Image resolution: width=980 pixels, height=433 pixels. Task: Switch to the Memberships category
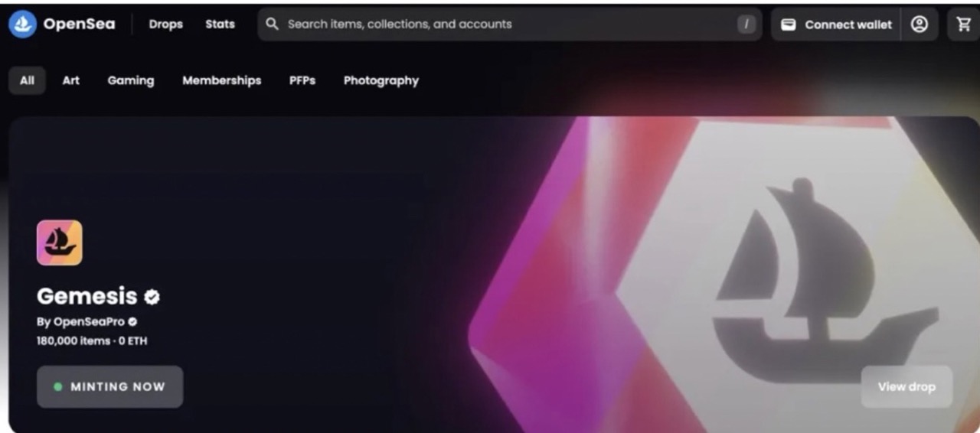coord(221,80)
